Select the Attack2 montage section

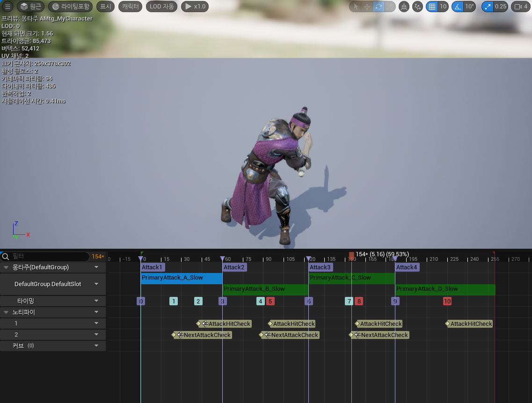234,267
